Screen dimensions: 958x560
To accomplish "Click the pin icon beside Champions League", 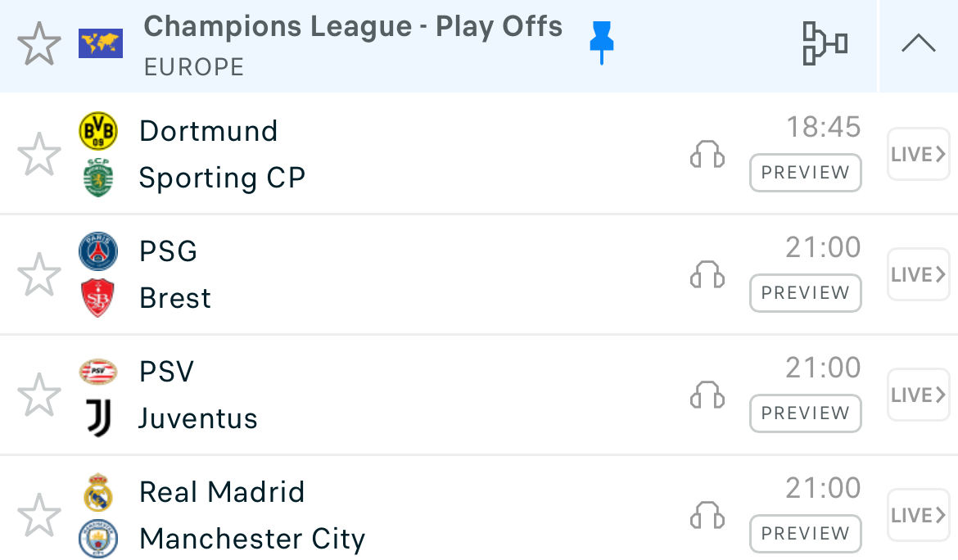I will pos(601,42).
